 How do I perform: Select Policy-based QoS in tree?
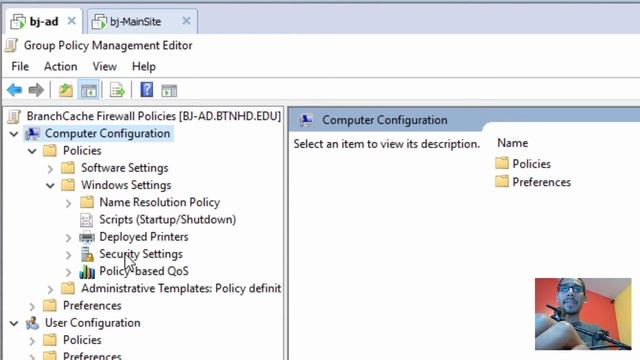(144, 271)
